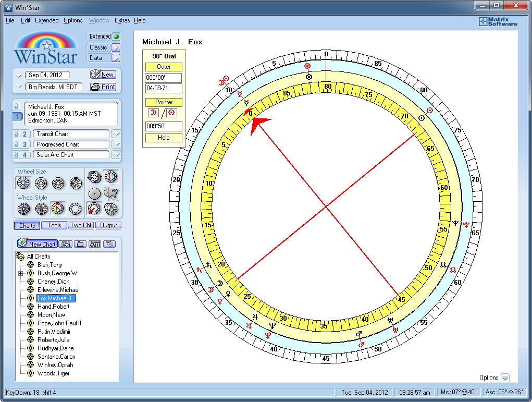Image resolution: width=532 pixels, height=402 pixels.
Task: Switch to the Tools tab
Action: (54, 225)
